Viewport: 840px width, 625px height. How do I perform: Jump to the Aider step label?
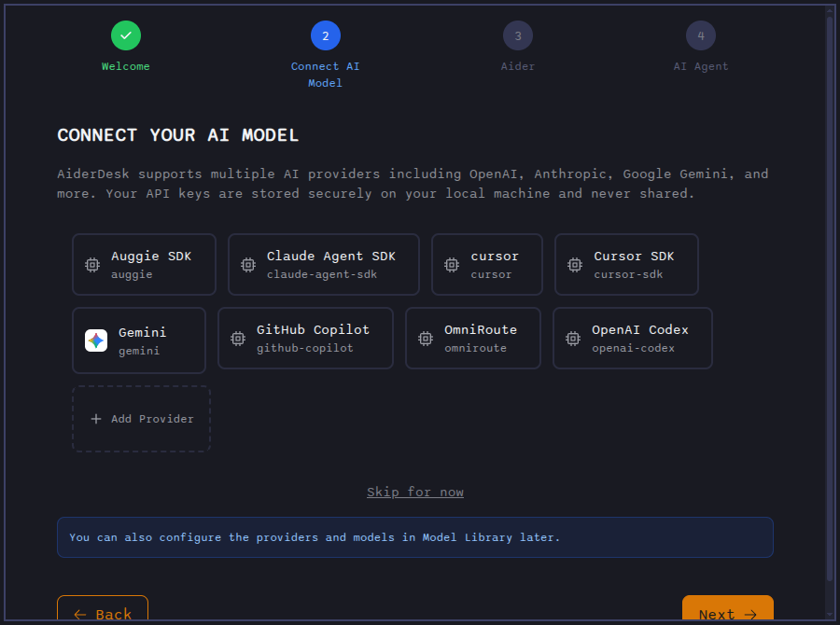(x=517, y=66)
